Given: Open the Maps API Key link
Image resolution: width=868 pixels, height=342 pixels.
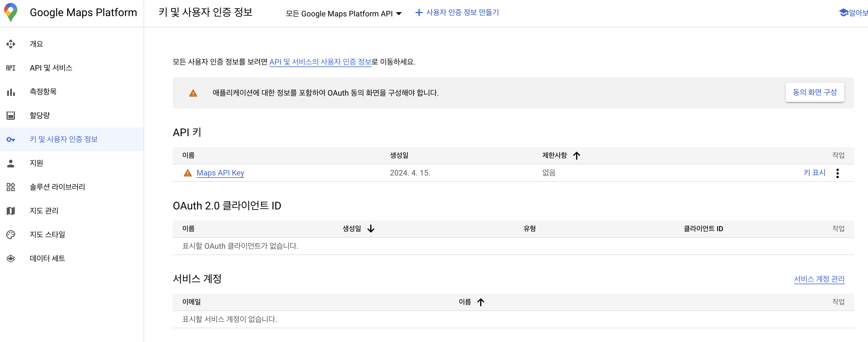Looking at the screenshot, I should coord(220,173).
